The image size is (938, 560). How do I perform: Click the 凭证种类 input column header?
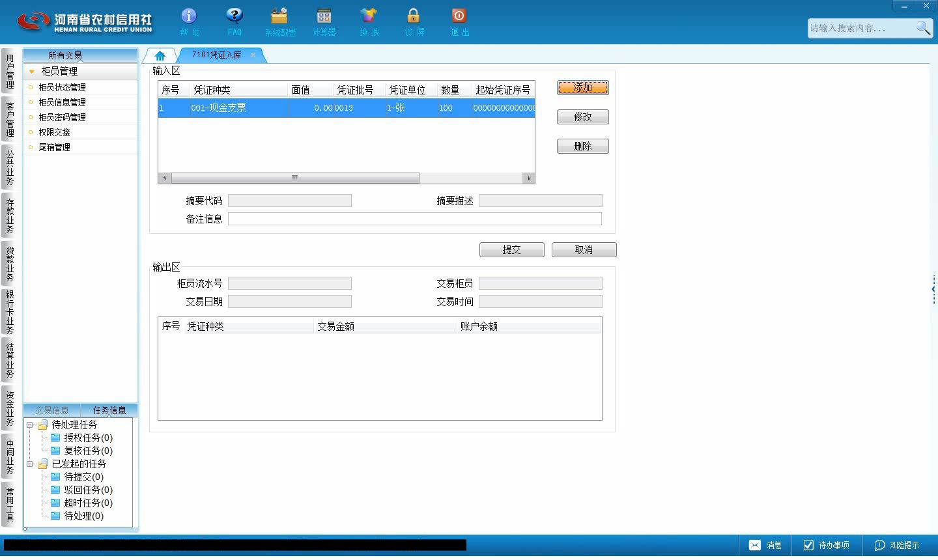coord(238,90)
